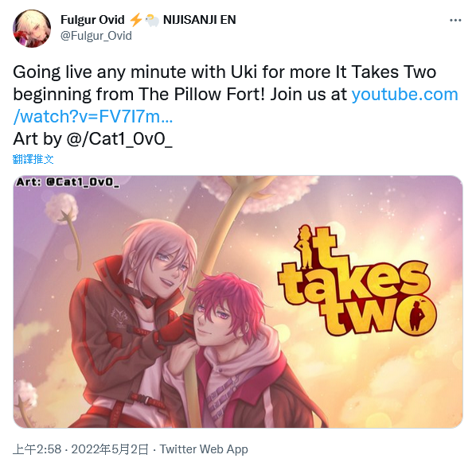Click the NIJISANJI EN text in display name
This screenshot has height=470, width=476.
coord(200,20)
